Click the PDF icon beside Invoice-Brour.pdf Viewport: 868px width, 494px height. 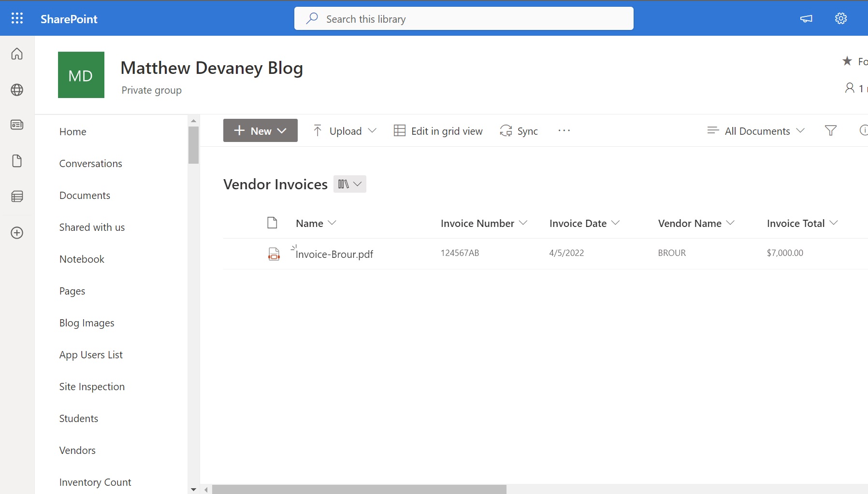[274, 254]
